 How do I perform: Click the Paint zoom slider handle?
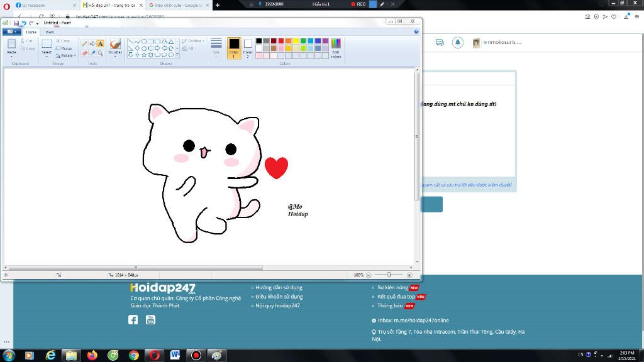[389, 275]
